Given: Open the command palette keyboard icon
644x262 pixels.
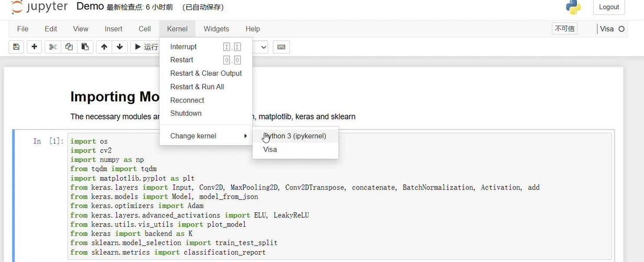Looking at the screenshot, I should 281,47.
